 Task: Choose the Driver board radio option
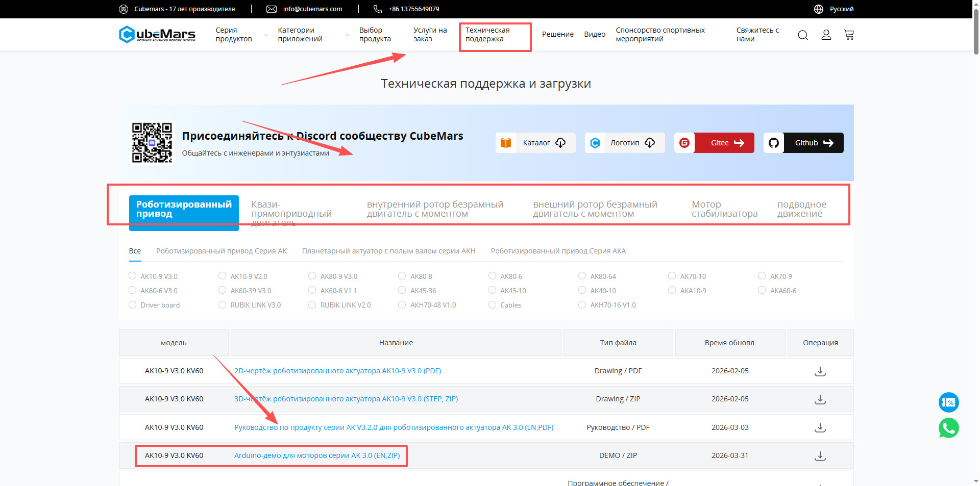tap(133, 305)
